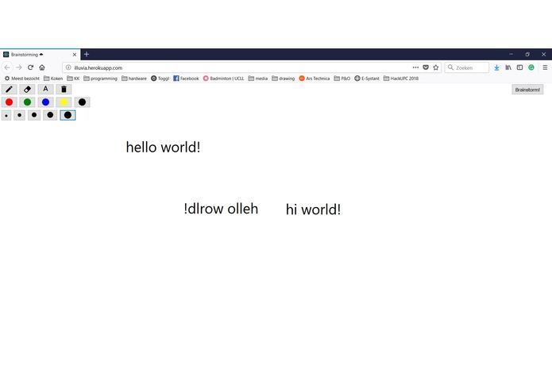Pick the green color swatch
552x392 pixels.
pos(27,102)
